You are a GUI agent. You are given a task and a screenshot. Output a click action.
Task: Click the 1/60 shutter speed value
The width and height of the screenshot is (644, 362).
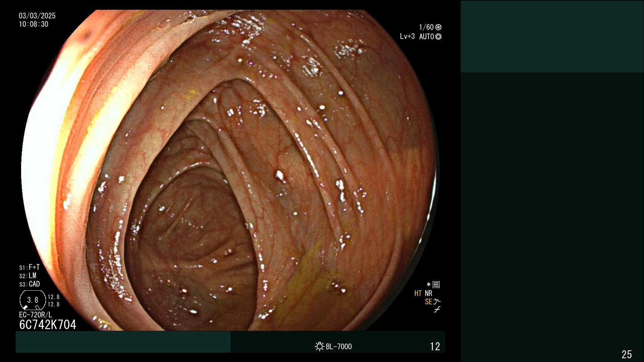pyautogui.click(x=426, y=27)
